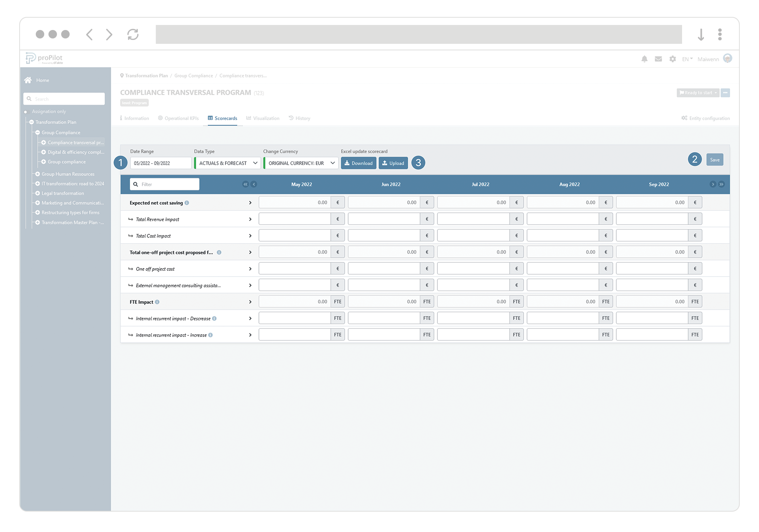Jump to last months with double-right arrow
759x532 pixels.
click(x=721, y=184)
